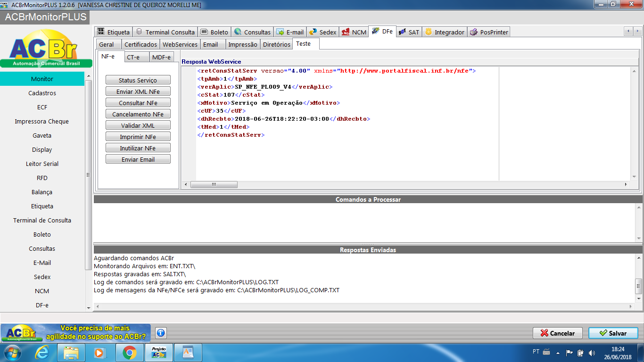This screenshot has width=644, height=362.
Task: Open the Sedex tab in the top bar
Action: click(323, 32)
